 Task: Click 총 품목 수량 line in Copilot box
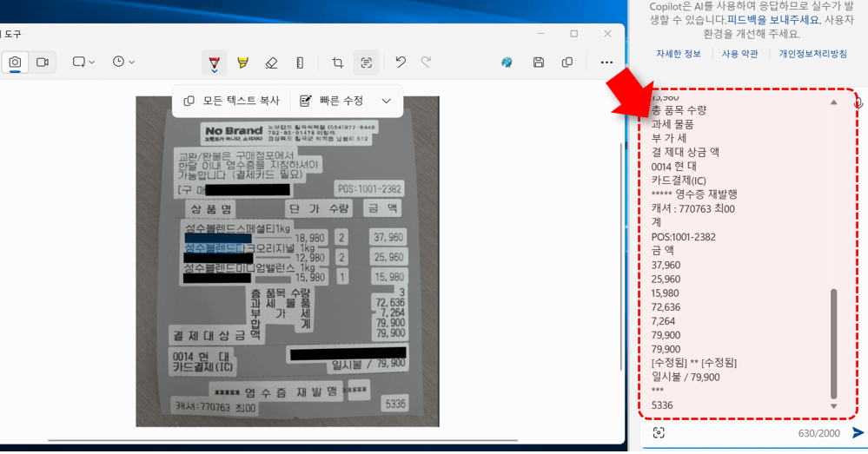coord(679,110)
